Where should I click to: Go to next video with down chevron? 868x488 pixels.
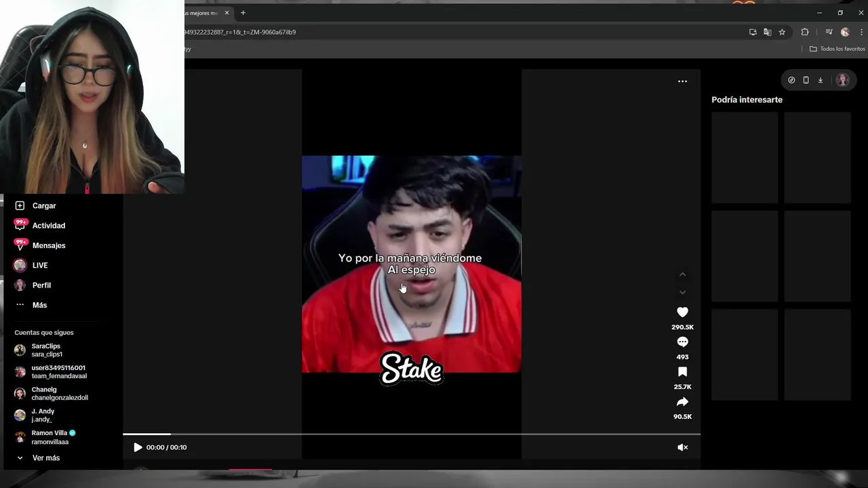(682, 292)
